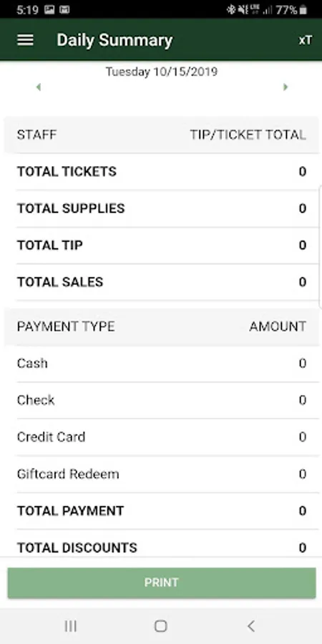Select the TOTAL SALES row
The height and width of the screenshot is (644, 322).
162,282
